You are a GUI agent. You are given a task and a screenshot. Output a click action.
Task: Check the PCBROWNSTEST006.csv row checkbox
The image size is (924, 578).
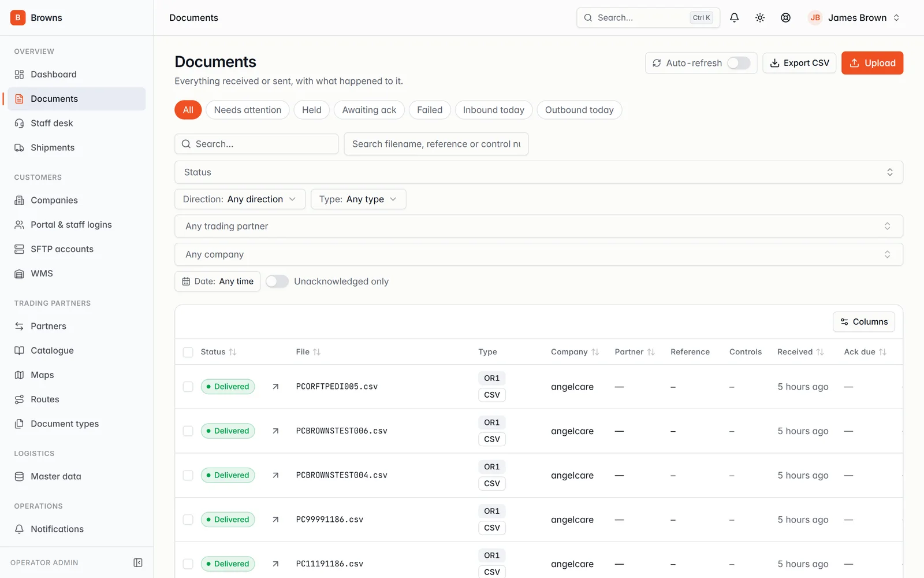point(188,431)
